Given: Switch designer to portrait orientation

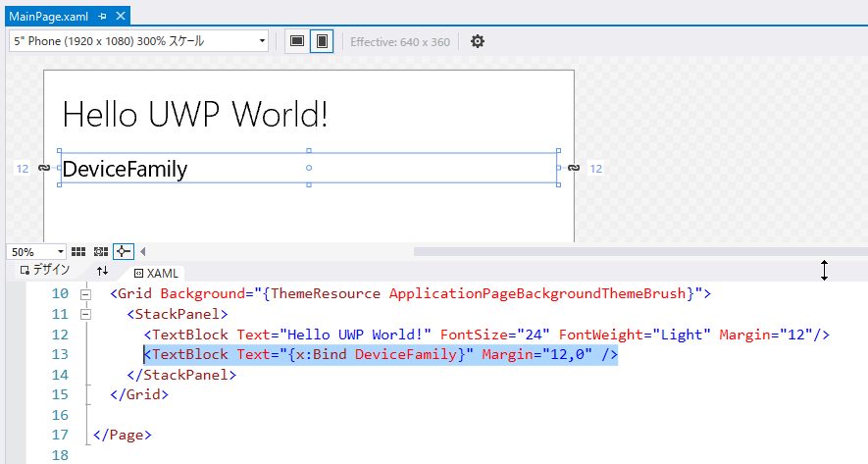Looking at the screenshot, I should (x=322, y=41).
